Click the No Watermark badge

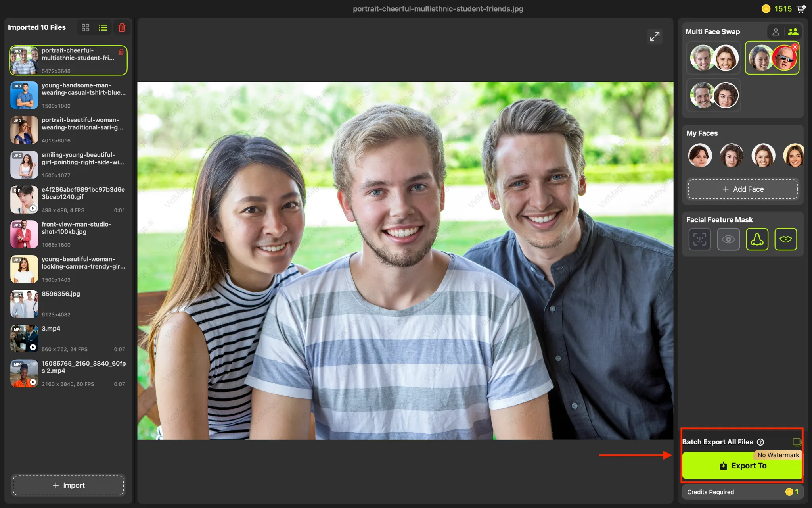tap(778, 455)
